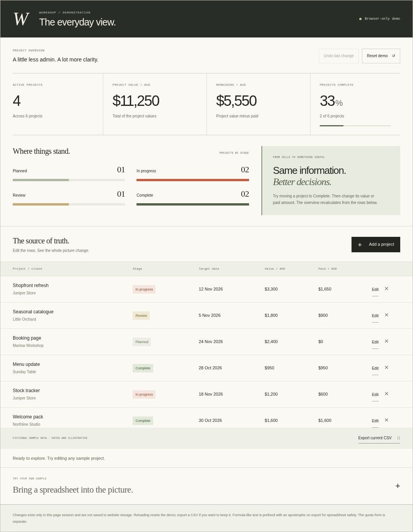Screen dimensions: 413x532
Task: Edit the Seasonal catalogue project
Action: [x=375, y=316]
